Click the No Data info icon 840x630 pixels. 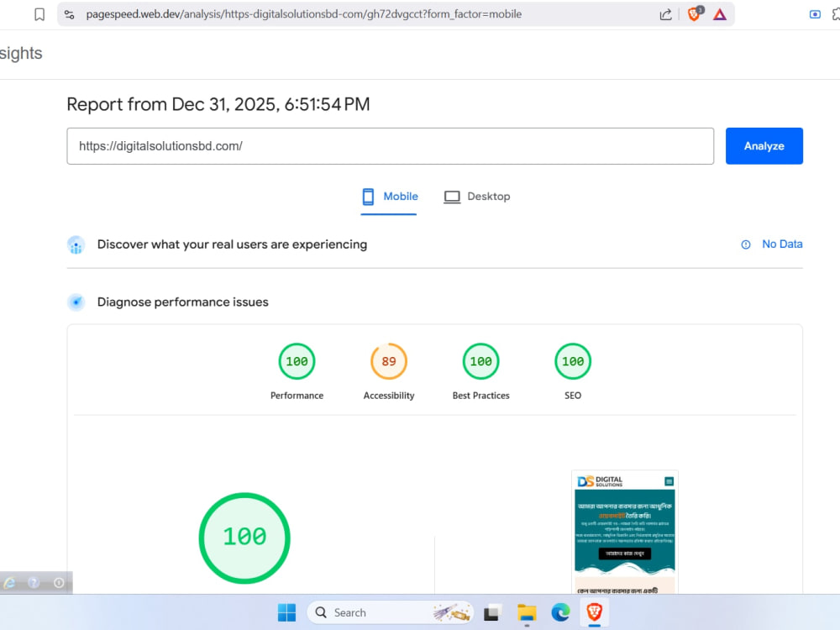[x=745, y=244]
